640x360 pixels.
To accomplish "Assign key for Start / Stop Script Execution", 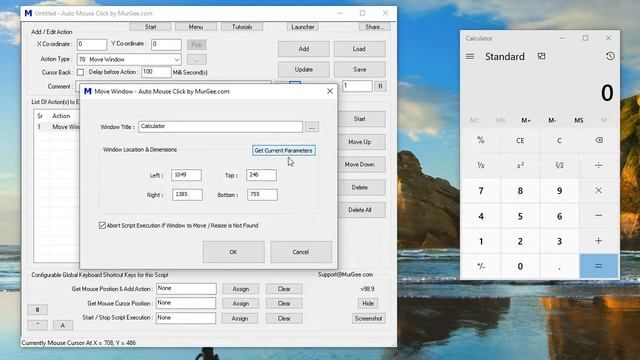I will tap(240, 318).
